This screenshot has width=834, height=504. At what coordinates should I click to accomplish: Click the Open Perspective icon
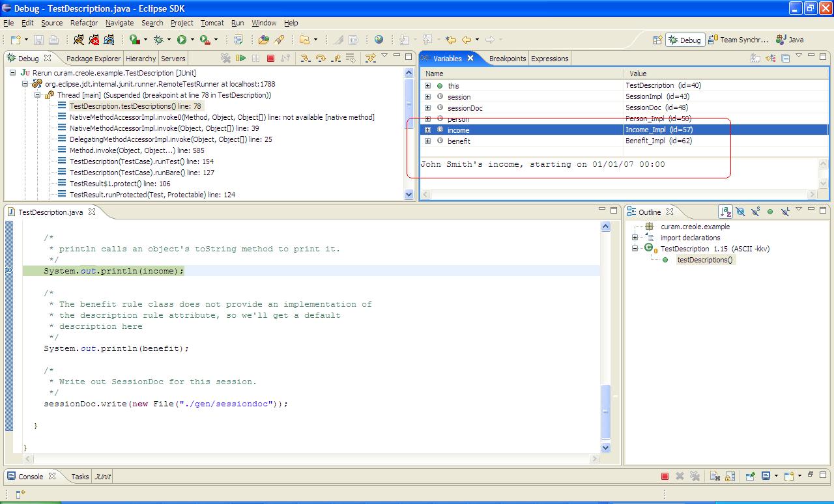(657, 40)
